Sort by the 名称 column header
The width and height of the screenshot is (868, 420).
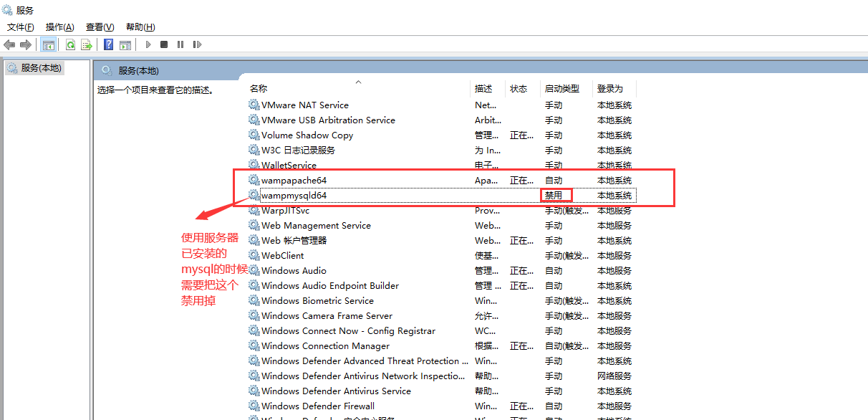click(x=359, y=88)
